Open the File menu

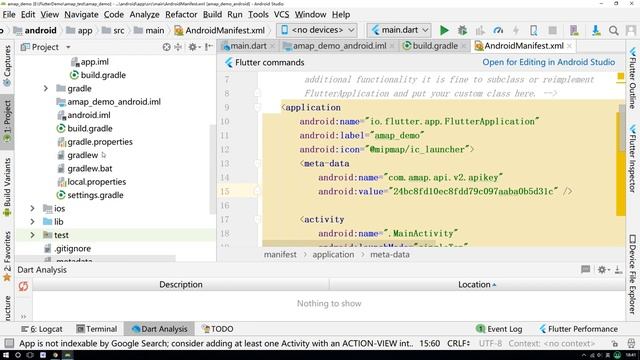(9, 14)
